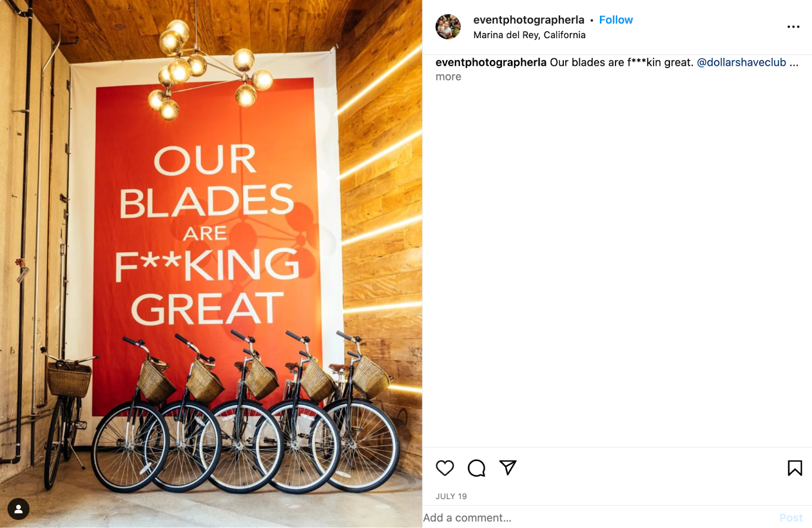The width and height of the screenshot is (812, 528).
Task: Expand the caption using the more link
Action: click(448, 77)
